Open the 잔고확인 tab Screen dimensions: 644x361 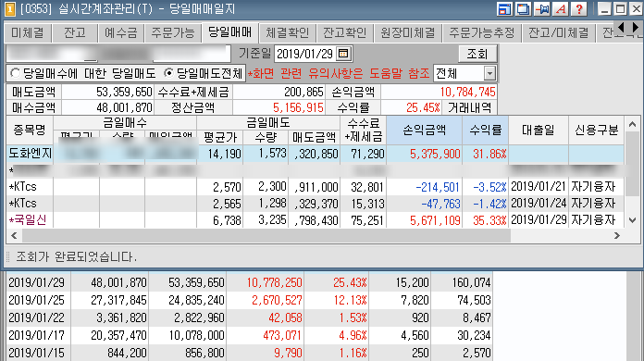click(344, 32)
